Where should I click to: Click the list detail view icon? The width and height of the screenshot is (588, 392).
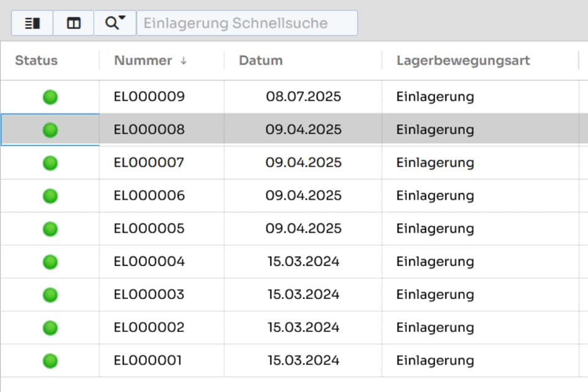click(x=32, y=23)
